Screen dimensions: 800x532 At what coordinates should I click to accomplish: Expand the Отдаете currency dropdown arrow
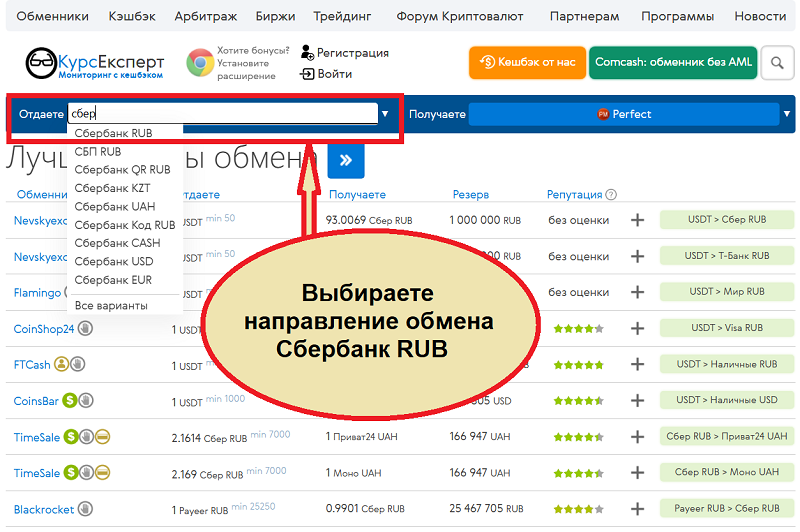(385, 114)
